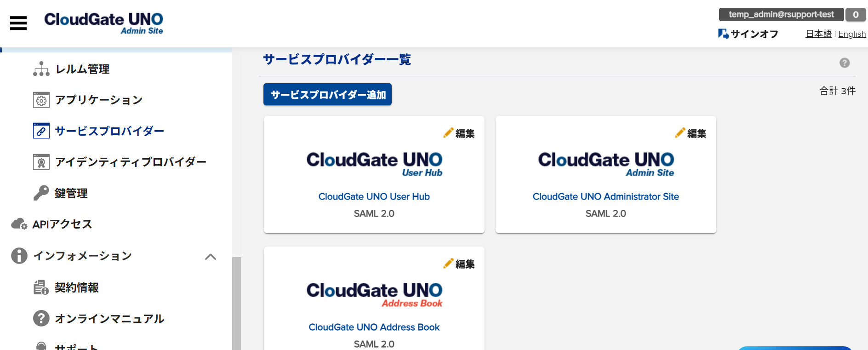Viewport: 868px width, 350px height.
Task: Click the question mark icon for オンラインマニュアル
Action: [41, 318]
